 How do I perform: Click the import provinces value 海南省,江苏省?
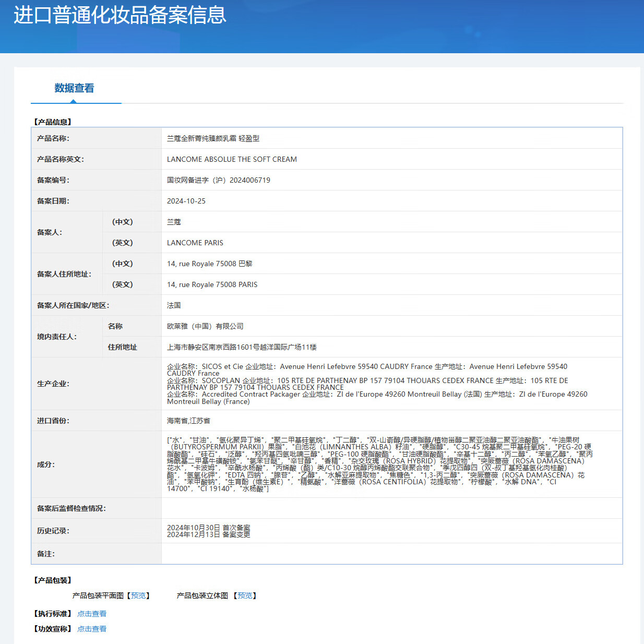point(188,421)
